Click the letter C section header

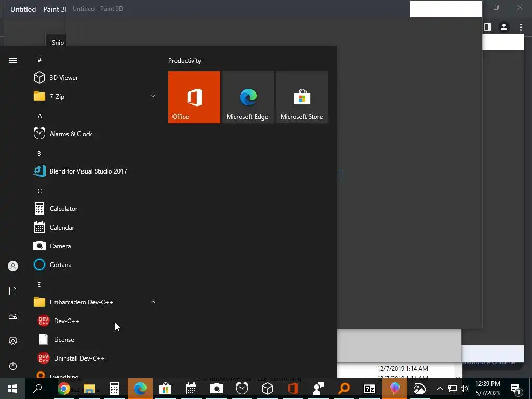click(39, 191)
